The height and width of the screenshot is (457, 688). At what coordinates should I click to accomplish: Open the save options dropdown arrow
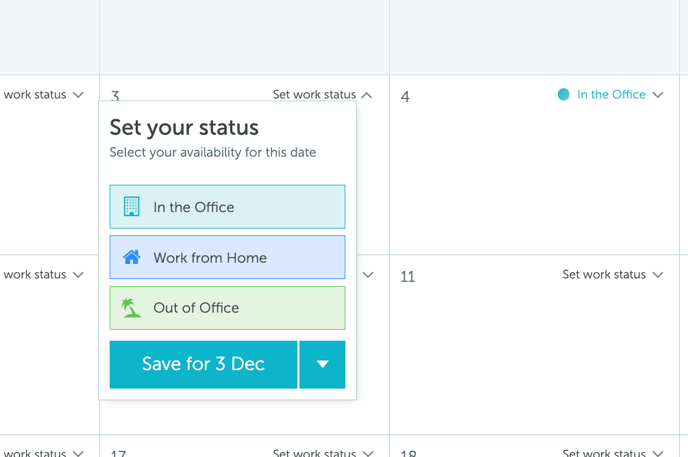click(322, 364)
